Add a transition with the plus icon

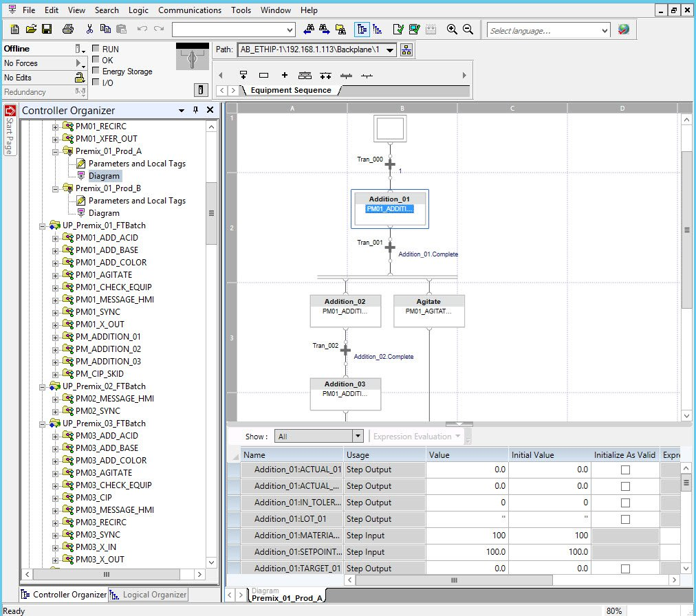[x=284, y=76]
